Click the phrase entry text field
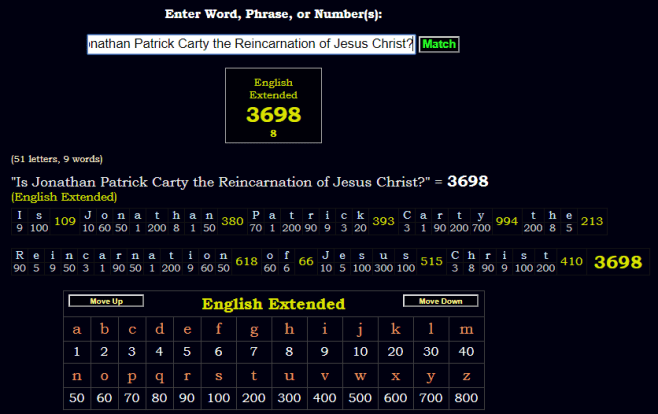This screenshot has width=658, height=414. (251, 44)
